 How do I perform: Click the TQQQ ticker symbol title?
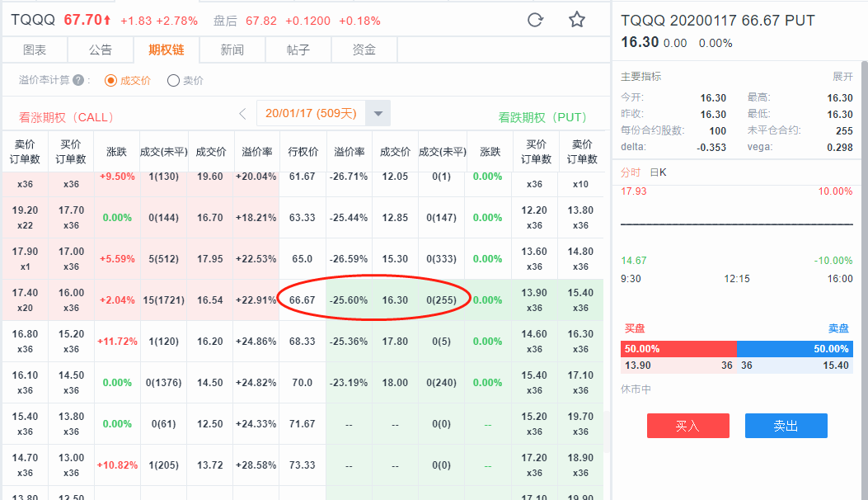(33, 20)
